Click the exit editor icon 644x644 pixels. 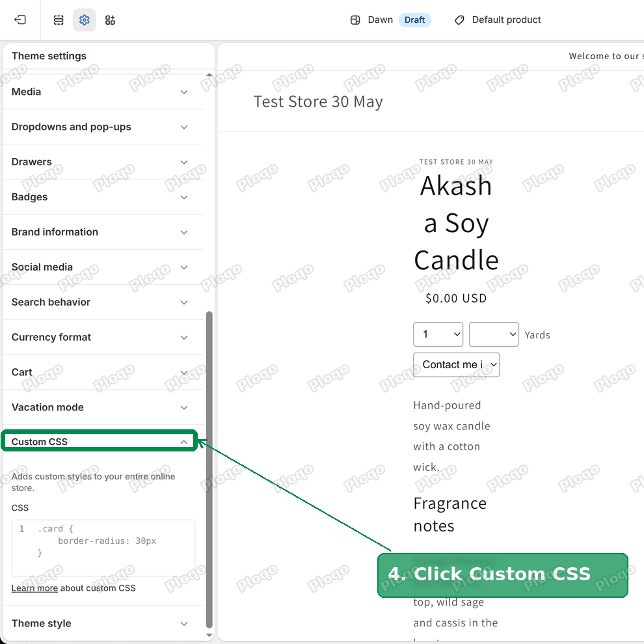20,20
